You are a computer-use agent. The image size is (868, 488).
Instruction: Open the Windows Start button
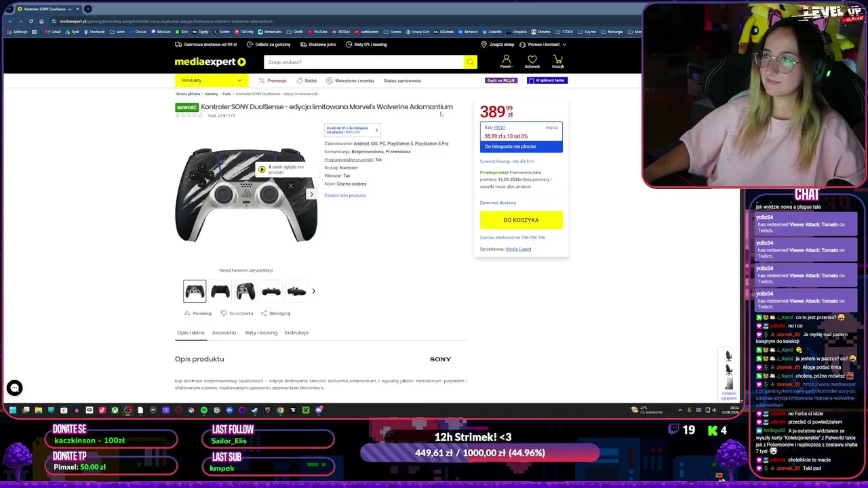(x=12, y=410)
